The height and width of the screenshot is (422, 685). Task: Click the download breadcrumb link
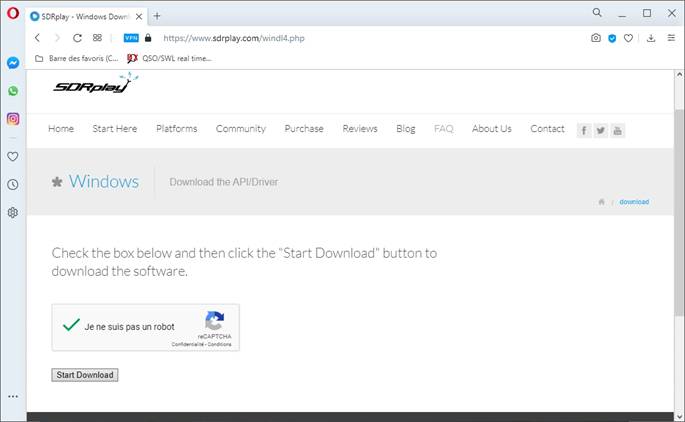coord(634,201)
